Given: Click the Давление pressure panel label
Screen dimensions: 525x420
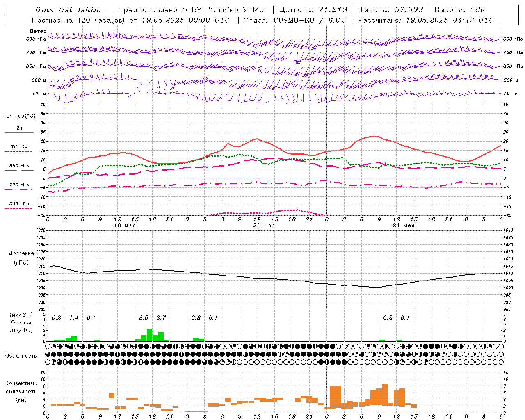Looking at the screenshot, I should coord(21,253).
